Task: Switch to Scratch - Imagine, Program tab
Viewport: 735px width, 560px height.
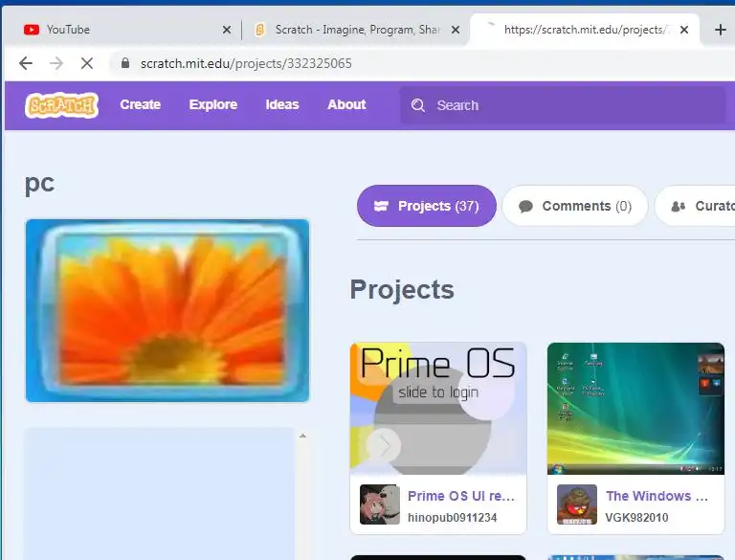Action: coord(354,30)
